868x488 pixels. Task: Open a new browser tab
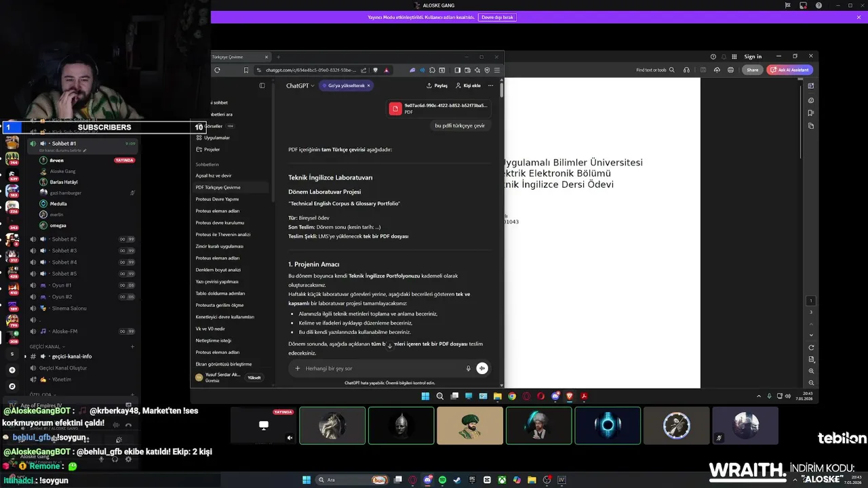(x=278, y=57)
